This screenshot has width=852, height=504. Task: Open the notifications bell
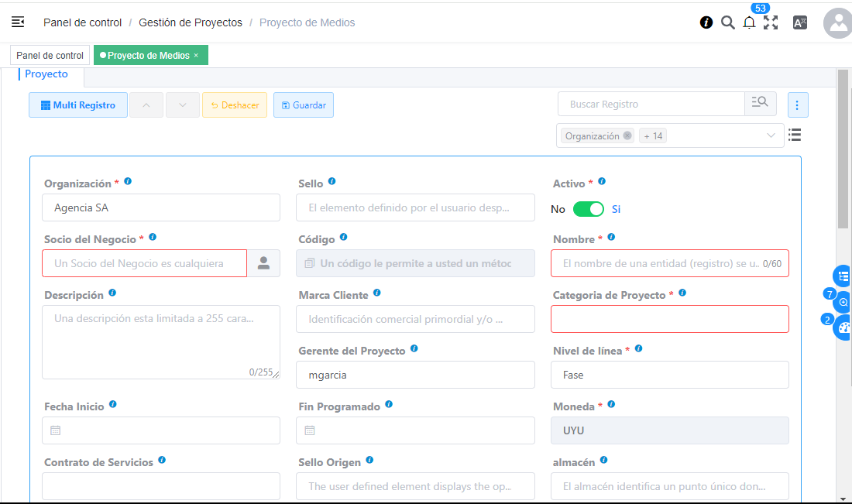click(x=749, y=23)
